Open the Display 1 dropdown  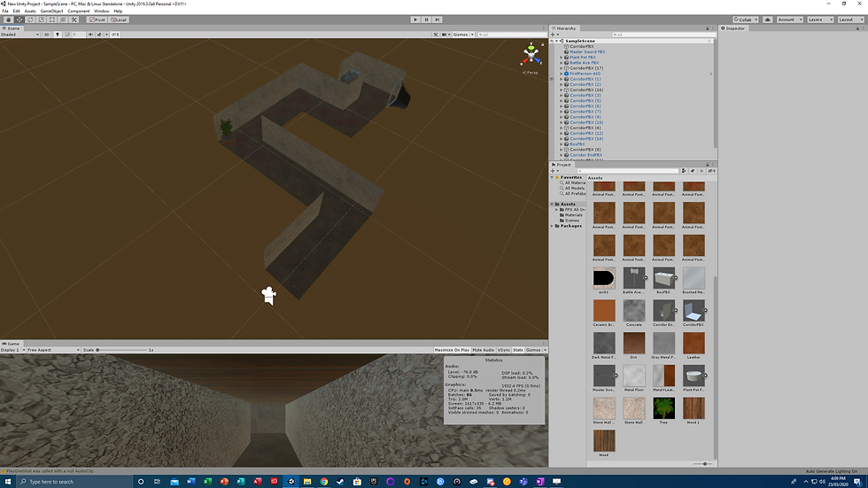pos(13,350)
